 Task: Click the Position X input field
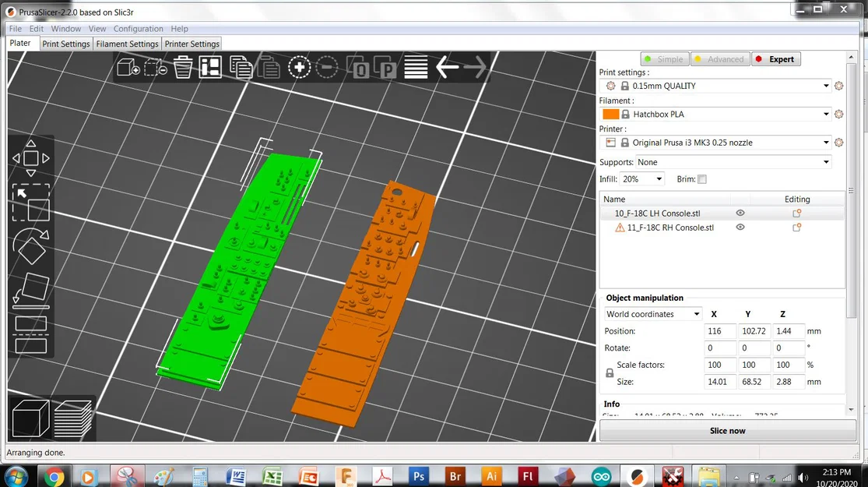tap(719, 331)
